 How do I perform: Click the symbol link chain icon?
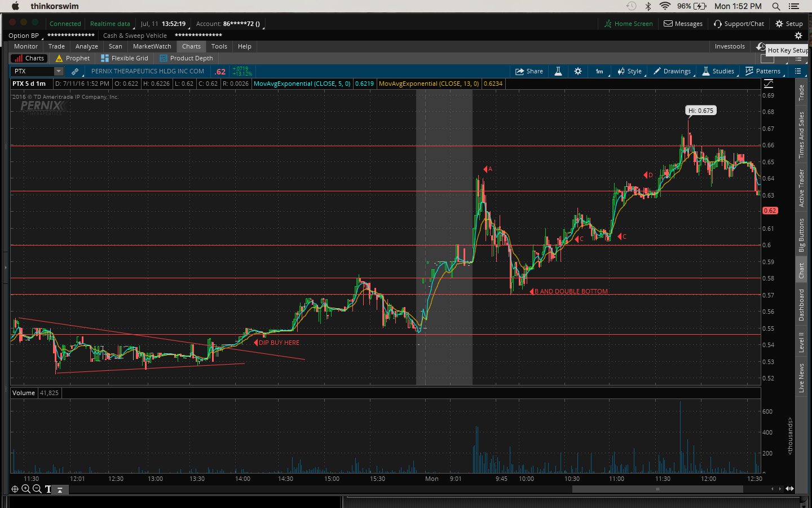(x=75, y=72)
